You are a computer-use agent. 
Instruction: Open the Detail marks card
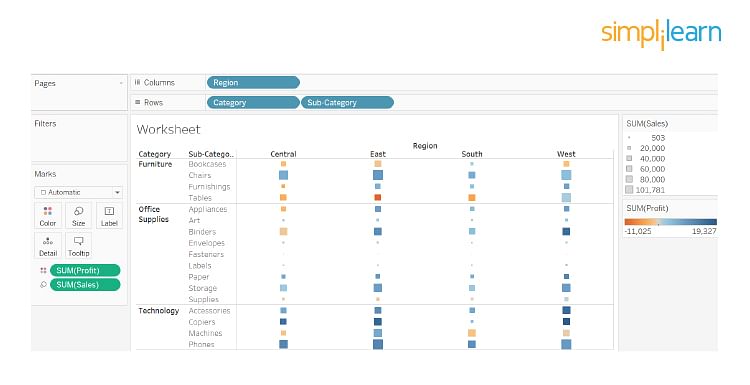pyautogui.click(x=48, y=246)
